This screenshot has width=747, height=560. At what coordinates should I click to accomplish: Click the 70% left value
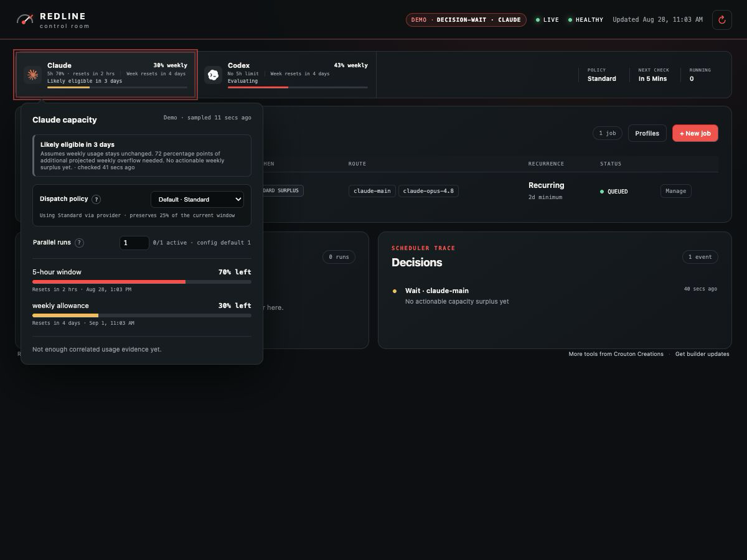click(x=235, y=272)
